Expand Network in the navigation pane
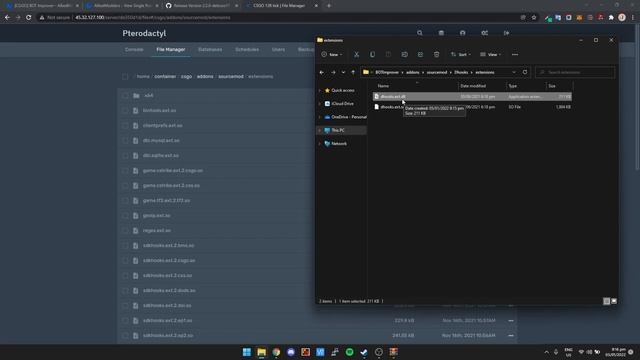This screenshot has height=360, width=640. coord(320,144)
